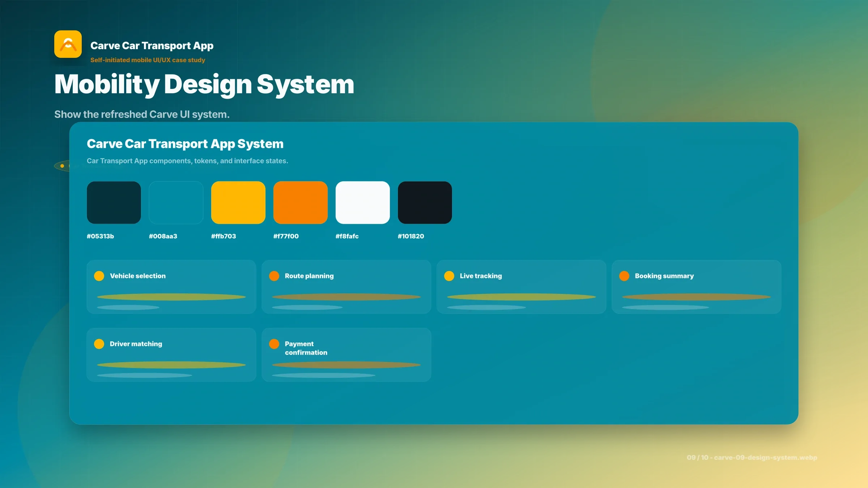Click the orange dot beside Booking summary
Screen dimensions: 868x488
624,276
